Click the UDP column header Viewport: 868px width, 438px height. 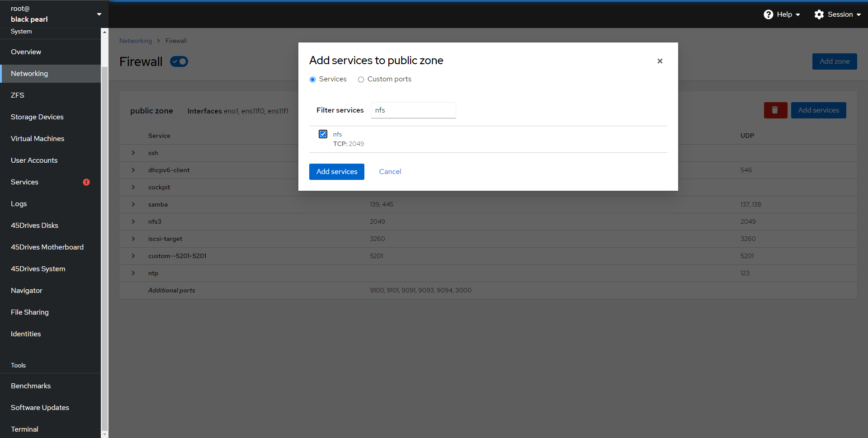(x=747, y=136)
